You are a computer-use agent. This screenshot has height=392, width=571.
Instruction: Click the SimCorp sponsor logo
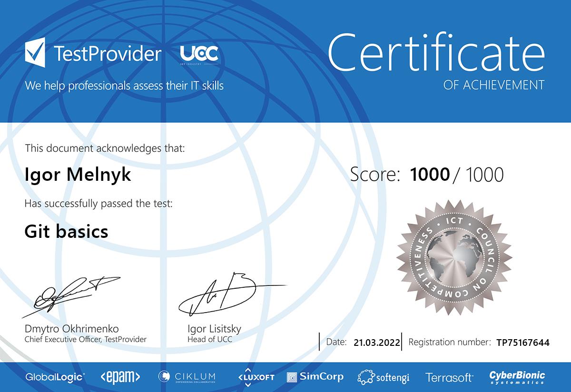(x=315, y=377)
